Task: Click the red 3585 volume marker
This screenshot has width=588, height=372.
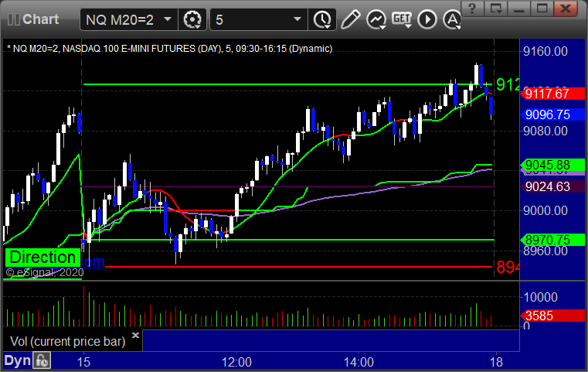Action: tap(552, 316)
